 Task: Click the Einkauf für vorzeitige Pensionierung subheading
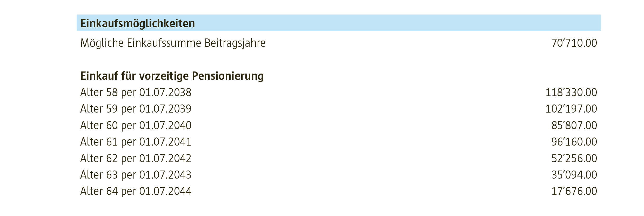tap(172, 76)
